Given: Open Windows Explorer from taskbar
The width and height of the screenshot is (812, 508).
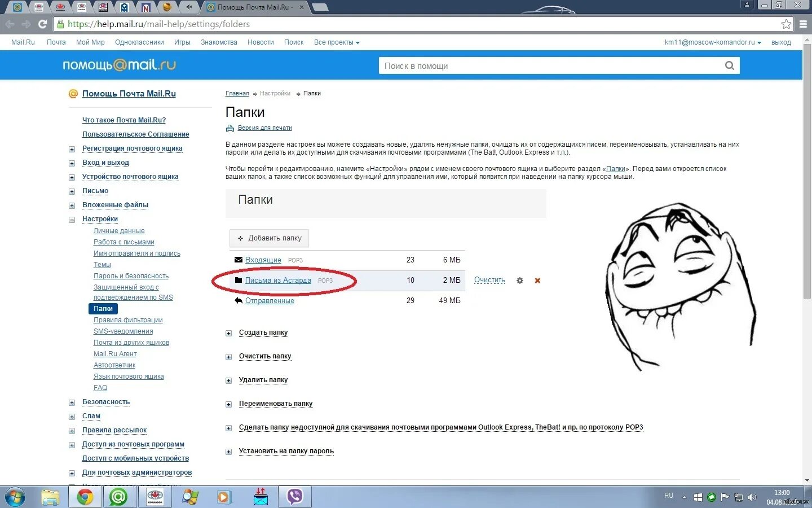Looking at the screenshot, I should [50, 497].
